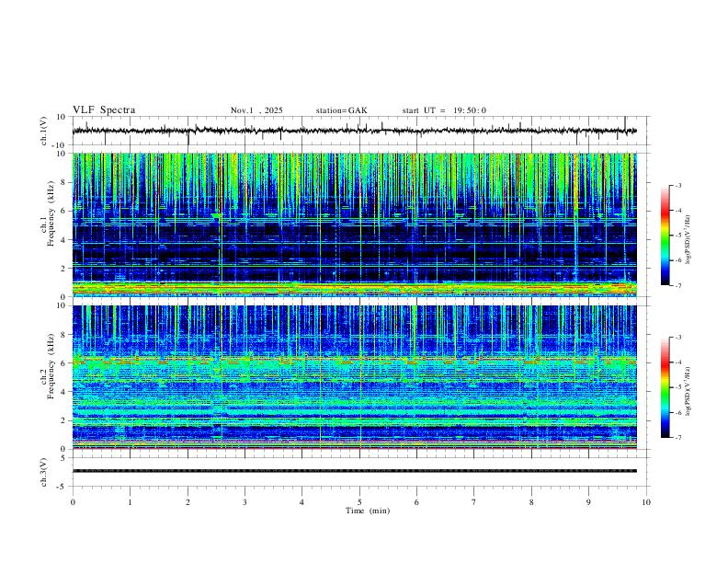Click time axis tick label 6
728x563 pixels.
tap(416, 502)
